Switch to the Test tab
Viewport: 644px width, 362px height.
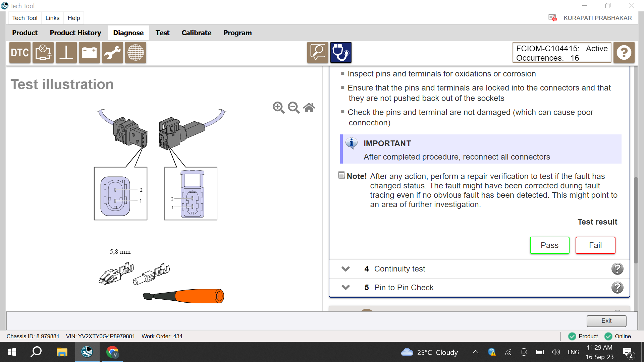pyautogui.click(x=163, y=33)
